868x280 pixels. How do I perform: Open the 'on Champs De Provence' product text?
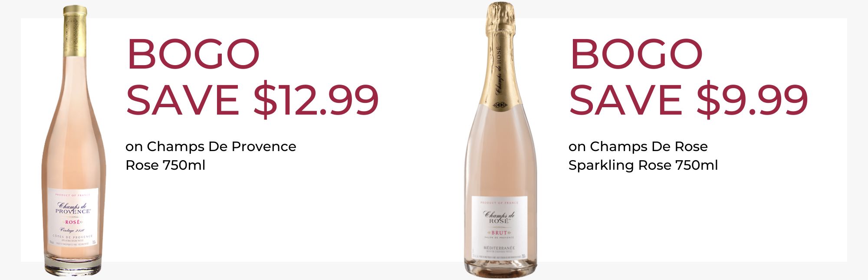[x=211, y=147]
